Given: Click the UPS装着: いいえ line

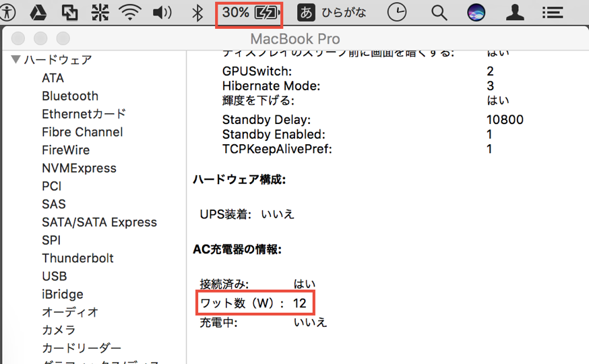Looking at the screenshot, I should click(x=247, y=214).
